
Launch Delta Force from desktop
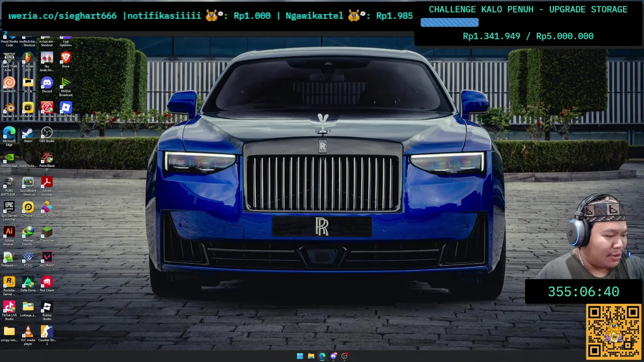coord(28,284)
